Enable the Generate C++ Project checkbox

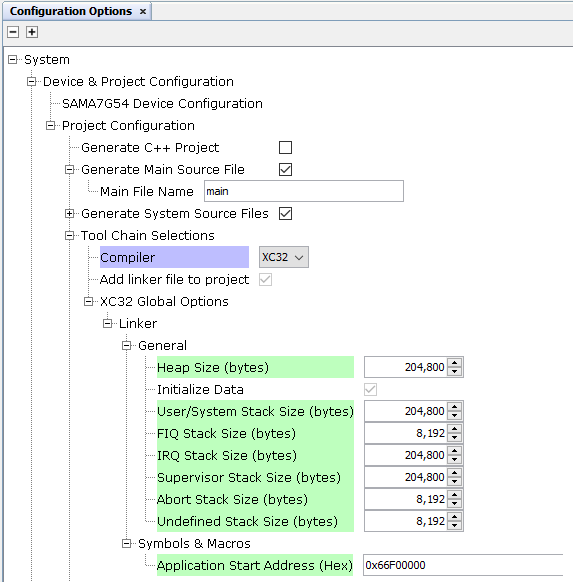[x=285, y=147]
